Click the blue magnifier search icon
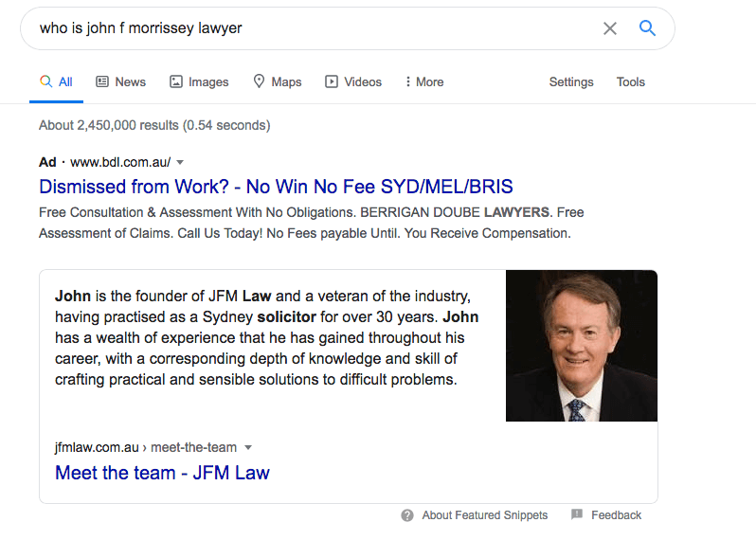 click(x=647, y=28)
